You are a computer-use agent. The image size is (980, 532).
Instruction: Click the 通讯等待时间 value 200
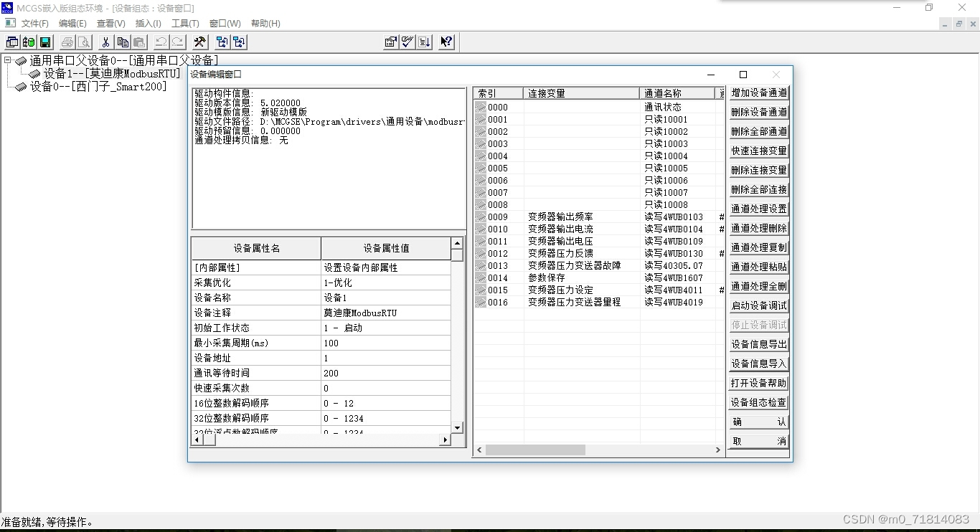[x=386, y=373]
